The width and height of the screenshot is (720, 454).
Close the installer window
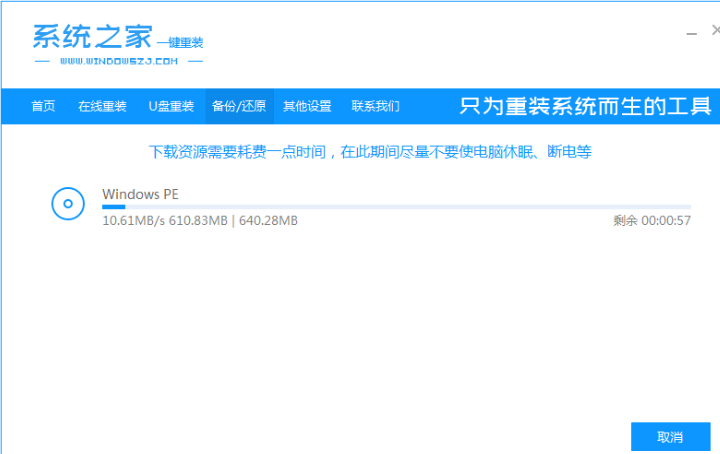pyautogui.click(x=715, y=32)
